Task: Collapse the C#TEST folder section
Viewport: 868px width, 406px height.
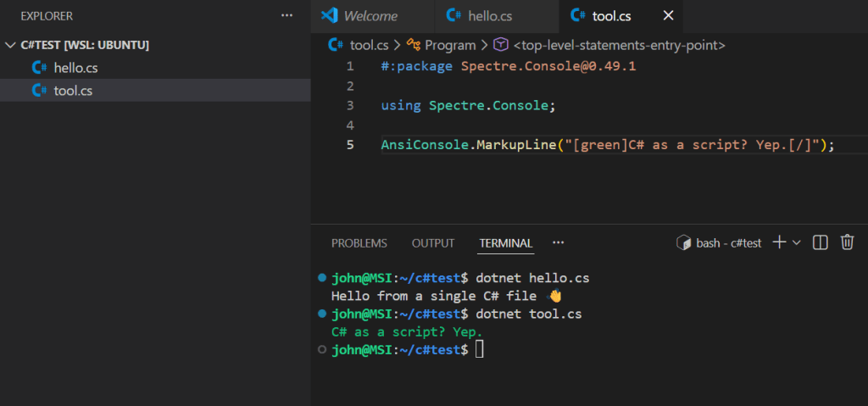Action: point(10,45)
